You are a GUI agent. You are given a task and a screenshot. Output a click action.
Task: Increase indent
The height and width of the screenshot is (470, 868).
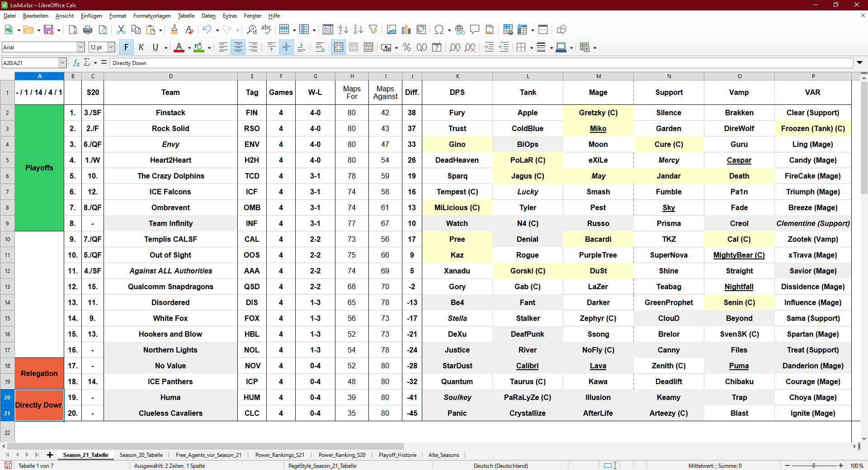pos(489,47)
